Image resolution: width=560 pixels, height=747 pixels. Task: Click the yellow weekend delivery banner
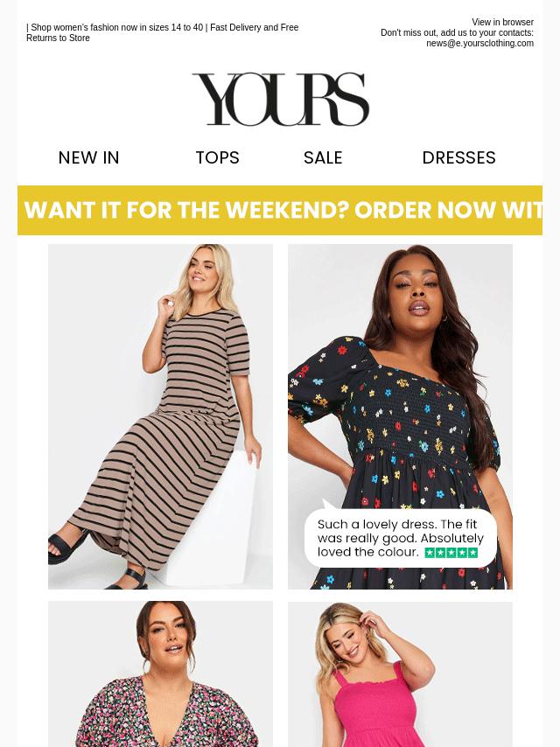tap(280, 210)
